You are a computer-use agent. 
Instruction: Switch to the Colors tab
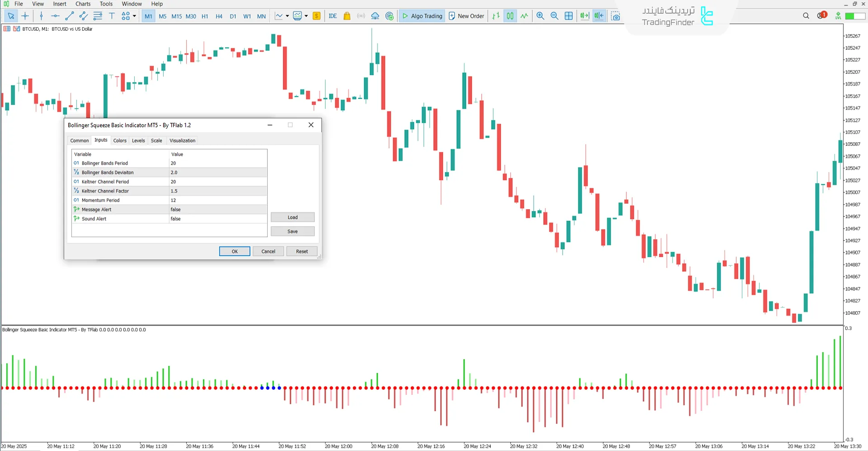[119, 140]
